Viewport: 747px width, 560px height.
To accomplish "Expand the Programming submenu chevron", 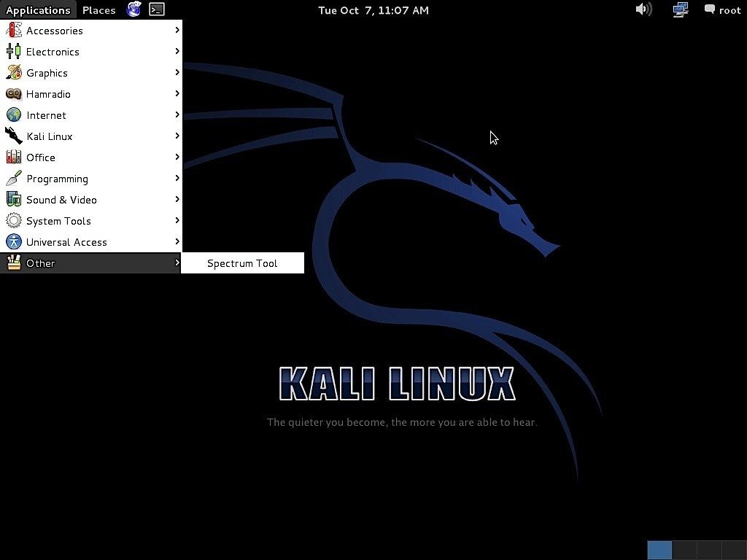I will (177, 178).
